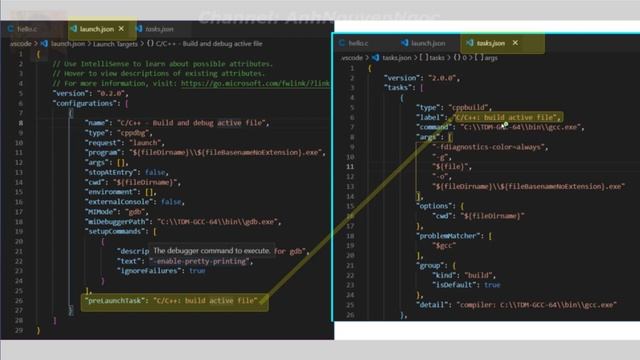This screenshot has width=640, height=360.
Task: Click VS Code icon on left tasks.json tab
Action: [x=139, y=29]
